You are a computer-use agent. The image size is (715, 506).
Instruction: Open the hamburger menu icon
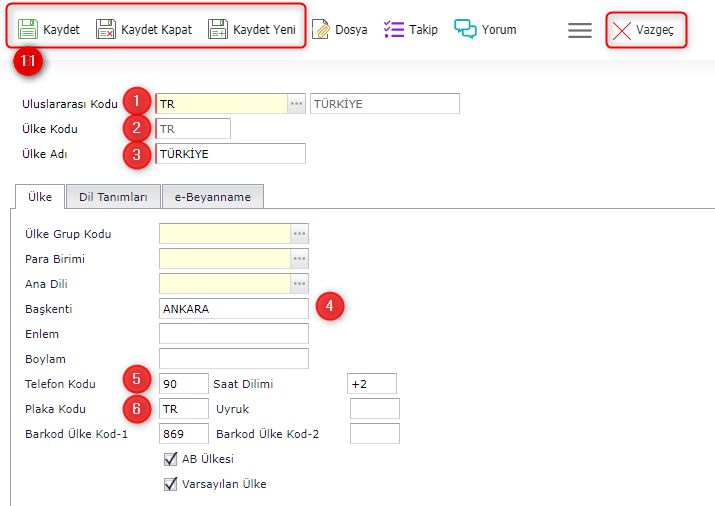(x=580, y=30)
